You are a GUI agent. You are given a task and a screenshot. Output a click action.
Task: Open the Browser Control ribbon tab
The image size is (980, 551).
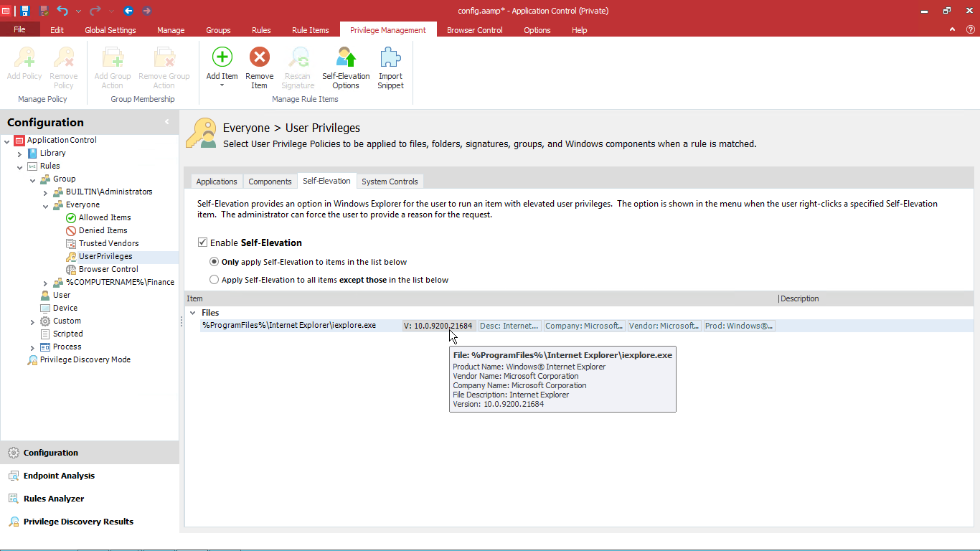pyautogui.click(x=474, y=30)
